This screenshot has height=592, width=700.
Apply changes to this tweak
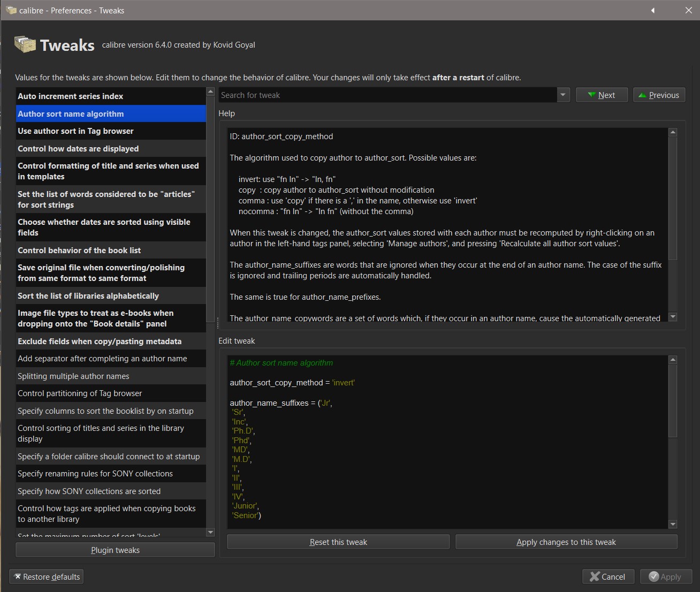(566, 542)
